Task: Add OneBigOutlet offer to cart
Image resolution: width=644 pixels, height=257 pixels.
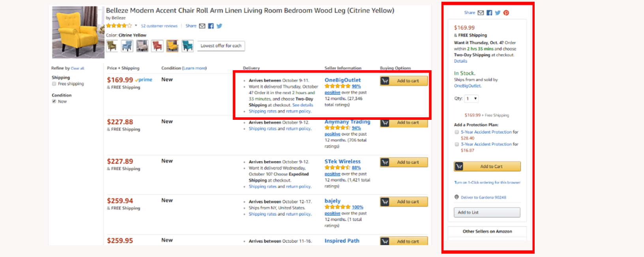Action: point(404,81)
